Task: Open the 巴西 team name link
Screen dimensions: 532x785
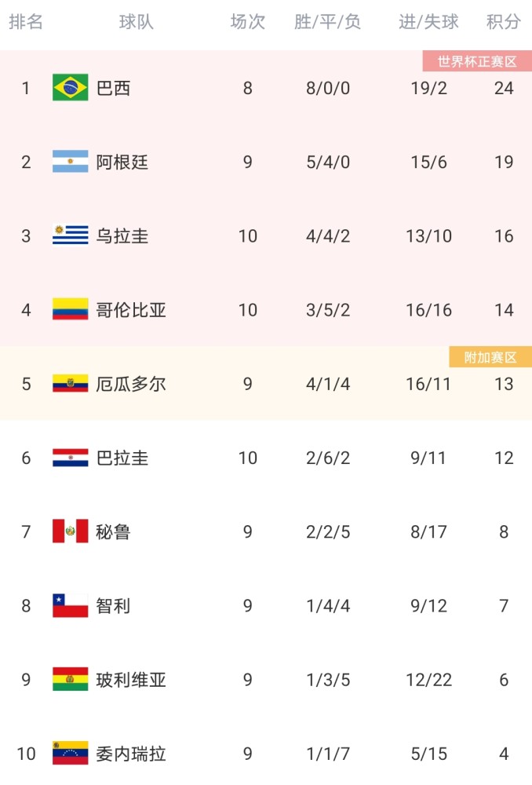Action: point(113,88)
